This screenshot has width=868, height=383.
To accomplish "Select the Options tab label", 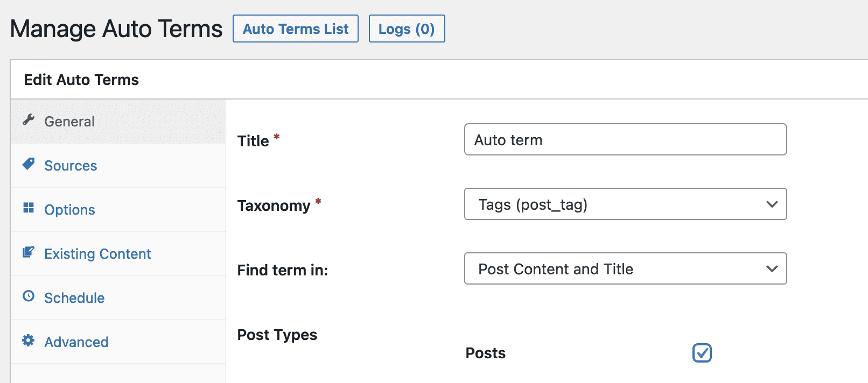I will (x=69, y=210).
